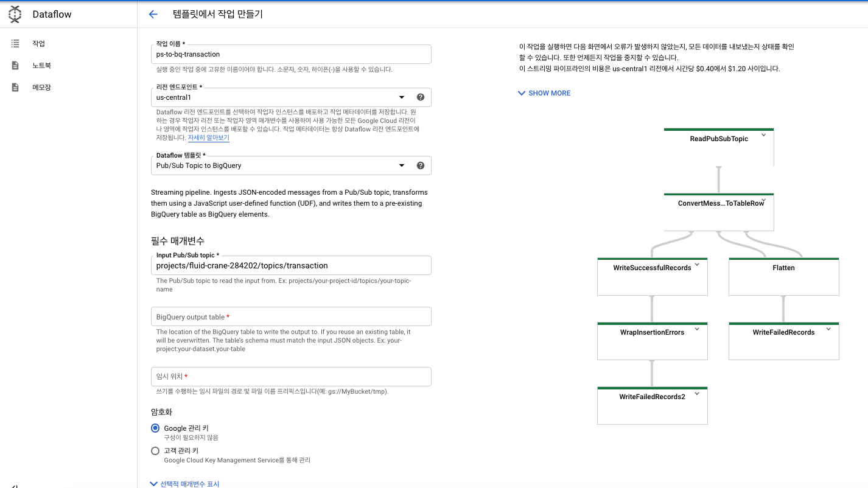Screen dimensions: 868x488
Task: Click the list icon beside 작업
Action: pos(15,44)
